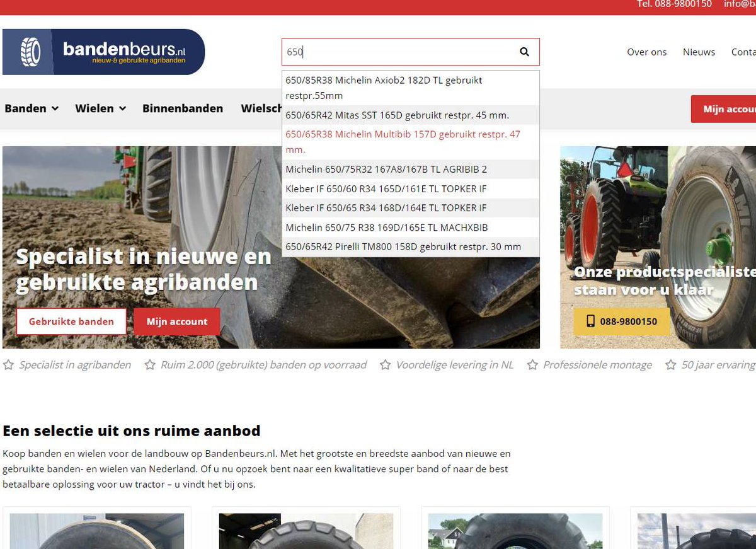Expand the Banden dropdown menu
756x549 pixels.
[31, 108]
